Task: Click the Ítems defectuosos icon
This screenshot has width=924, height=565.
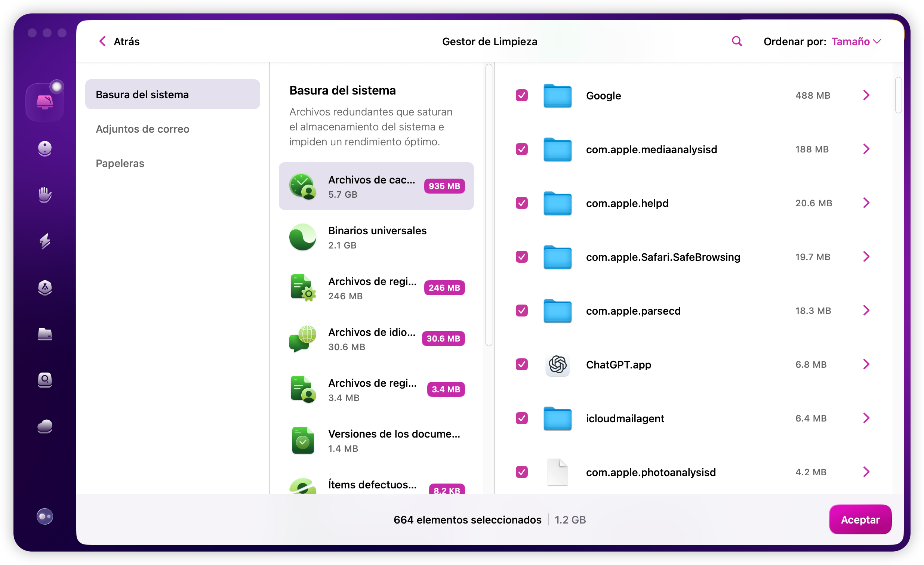Action: point(303,486)
